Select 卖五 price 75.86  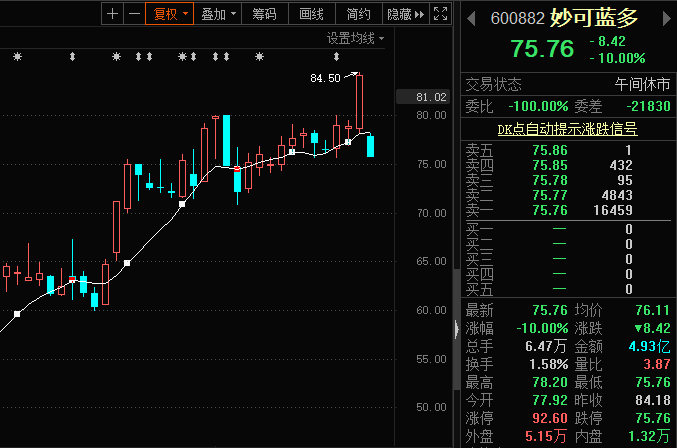click(x=550, y=150)
